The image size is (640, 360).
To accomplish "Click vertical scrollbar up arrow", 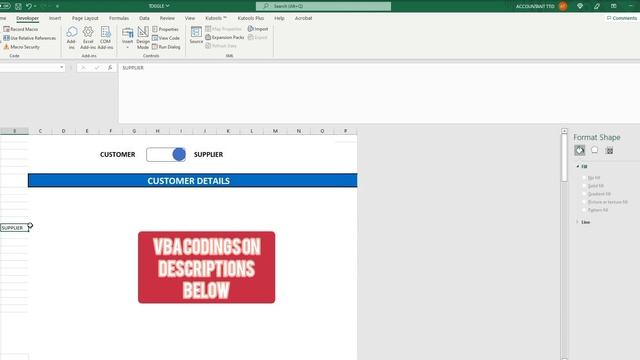I will (564, 131).
